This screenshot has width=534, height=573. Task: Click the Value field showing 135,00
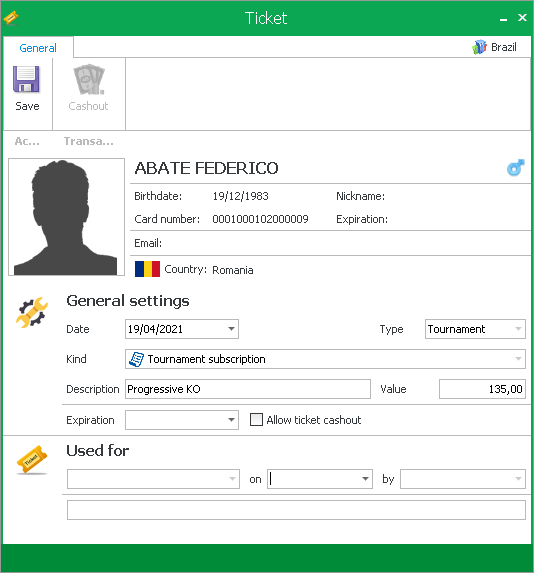click(x=482, y=389)
